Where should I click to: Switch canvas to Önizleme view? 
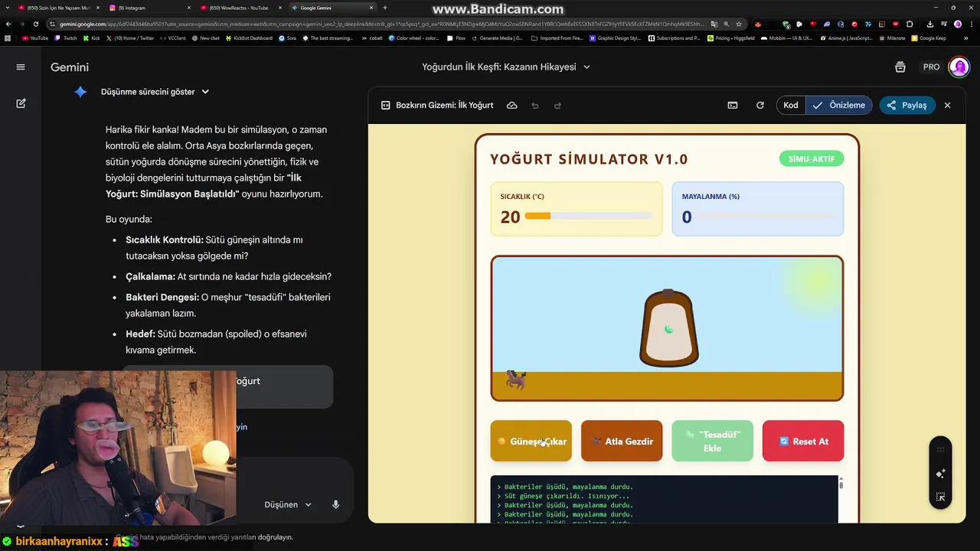839,105
